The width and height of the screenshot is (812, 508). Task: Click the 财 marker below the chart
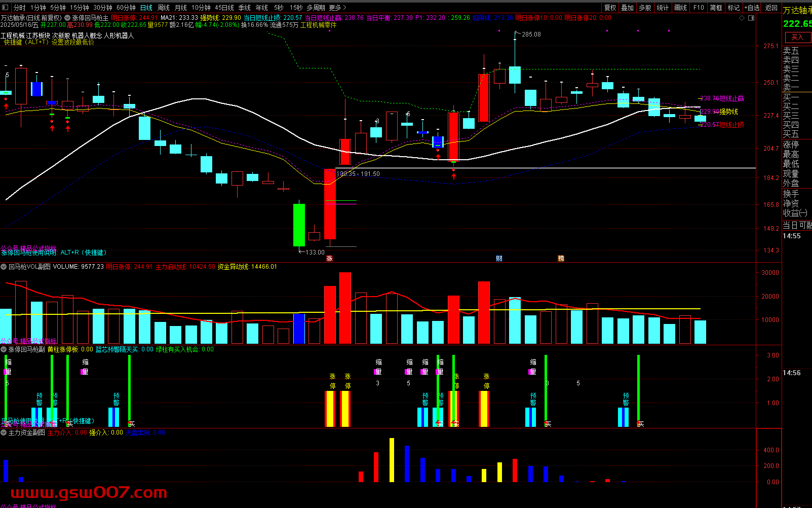(499, 259)
